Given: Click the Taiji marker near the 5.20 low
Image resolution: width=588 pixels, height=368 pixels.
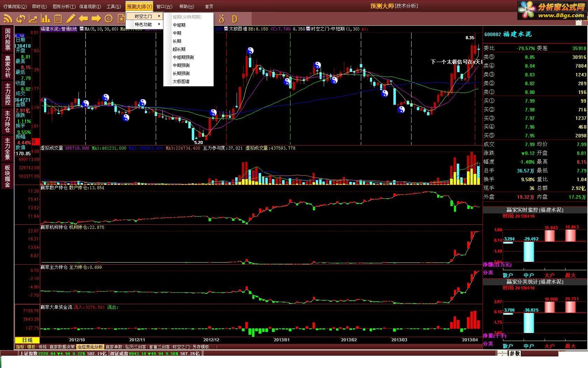Looking at the screenshot, I should pos(213,113).
